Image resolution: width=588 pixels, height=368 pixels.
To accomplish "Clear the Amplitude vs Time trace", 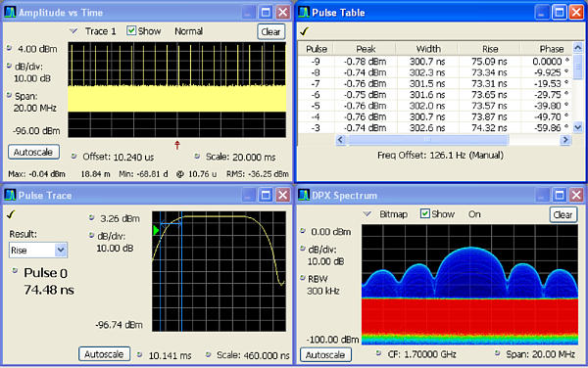I will (x=271, y=32).
